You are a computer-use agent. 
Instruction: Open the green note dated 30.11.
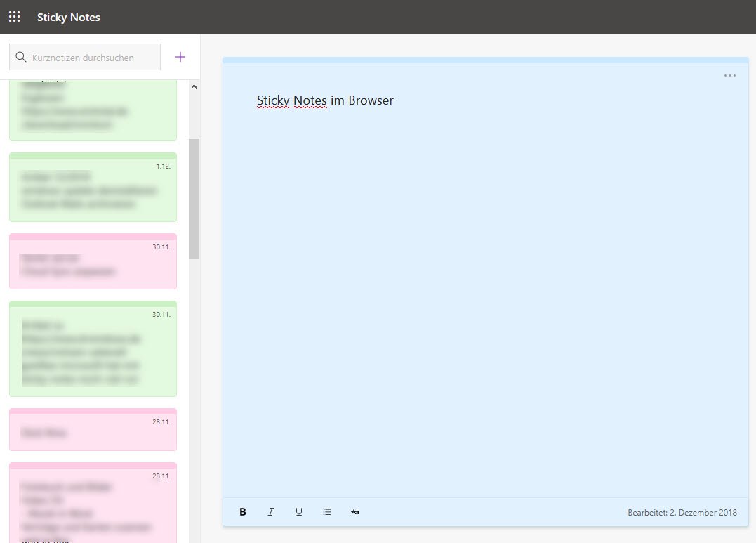click(x=93, y=348)
